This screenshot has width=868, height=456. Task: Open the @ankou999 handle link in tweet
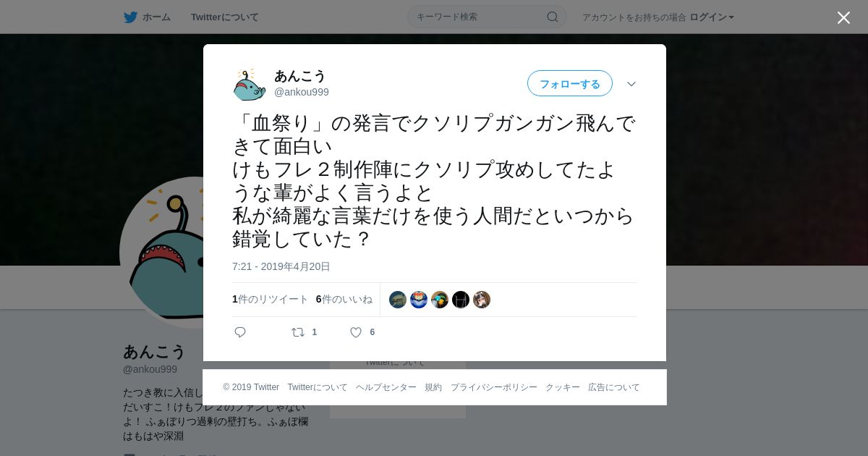click(x=302, y=92)
